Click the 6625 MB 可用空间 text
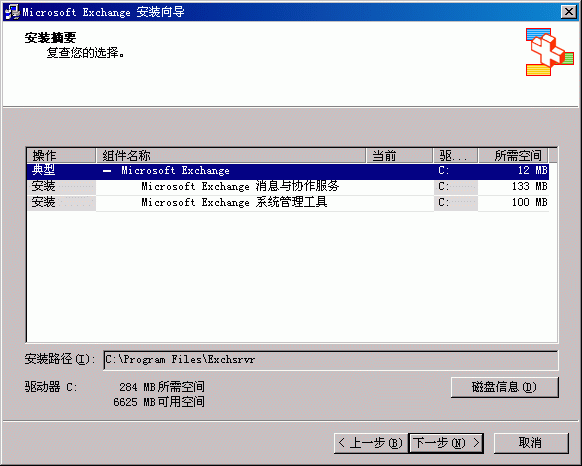 159,402
